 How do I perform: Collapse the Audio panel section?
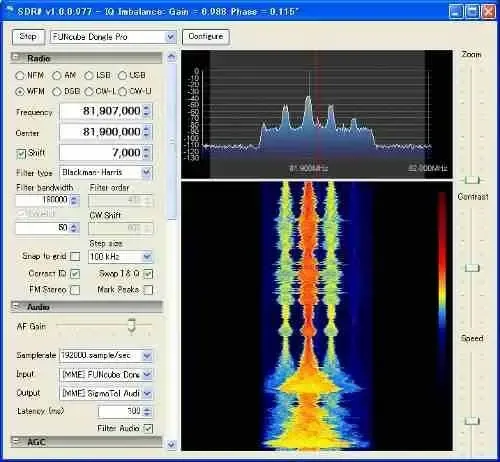pos(15,306)
